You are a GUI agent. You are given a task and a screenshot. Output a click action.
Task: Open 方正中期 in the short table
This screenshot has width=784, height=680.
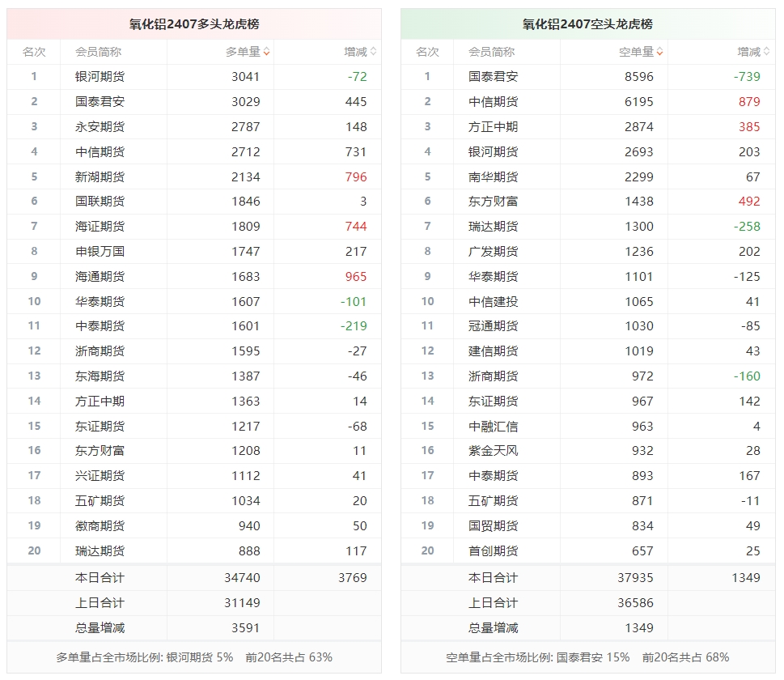pos(493,126)
